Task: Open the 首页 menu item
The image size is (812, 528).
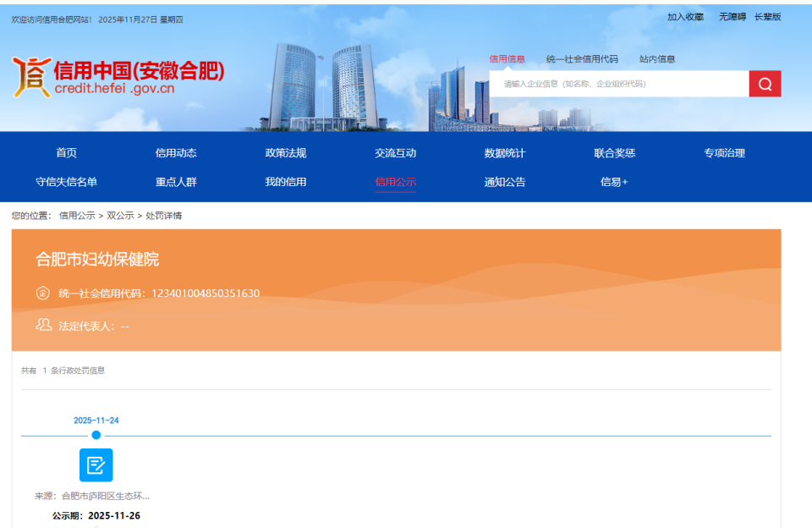Action: [x=67, y=152]
